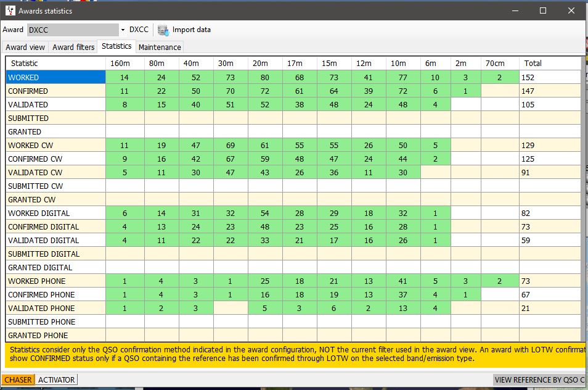Click CONFIRMED total cell showing 147
Screen dimensions: 588x390
[550, 91]
